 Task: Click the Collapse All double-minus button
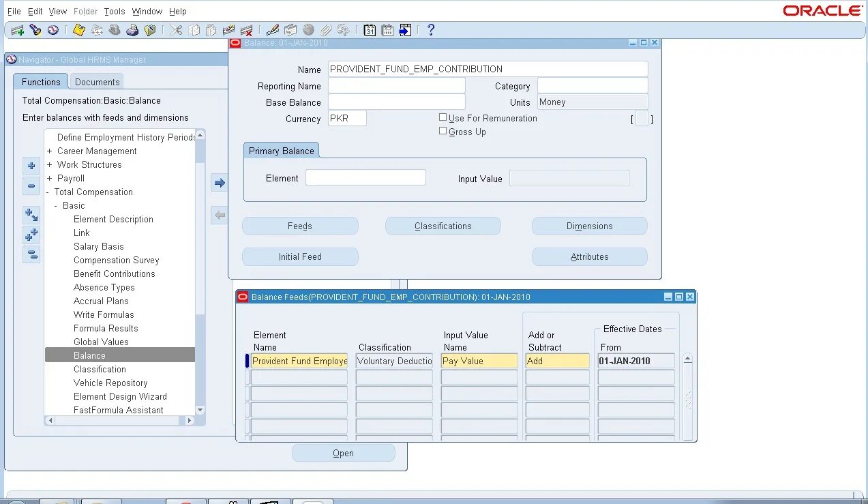(31, 255)
